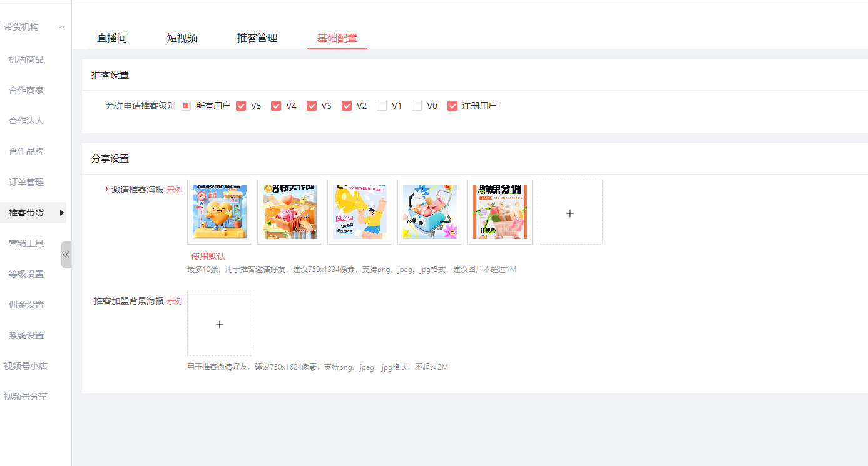868x466 pixels.
Task: Uncheck the V5 level checkbox
Action: pyautogui.click(x=241, y=106)
